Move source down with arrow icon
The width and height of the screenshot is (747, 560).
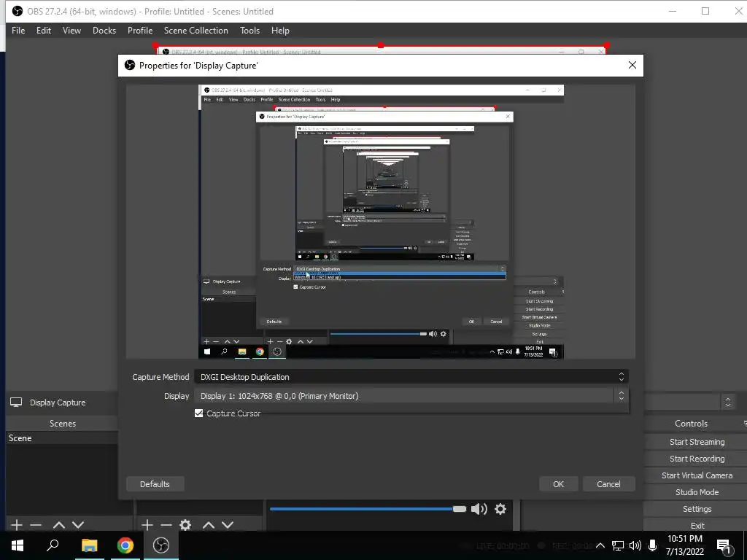[228, 525]
